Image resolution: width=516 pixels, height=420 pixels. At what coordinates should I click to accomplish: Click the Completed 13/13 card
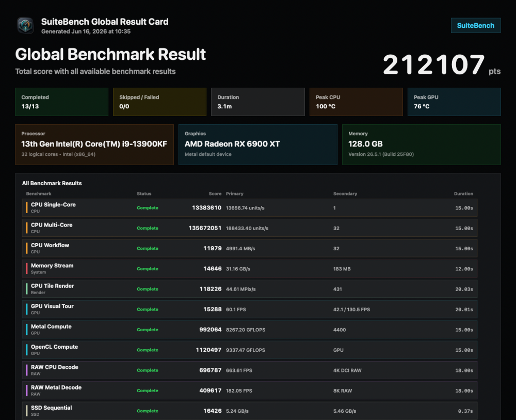[x=61, y=102]
